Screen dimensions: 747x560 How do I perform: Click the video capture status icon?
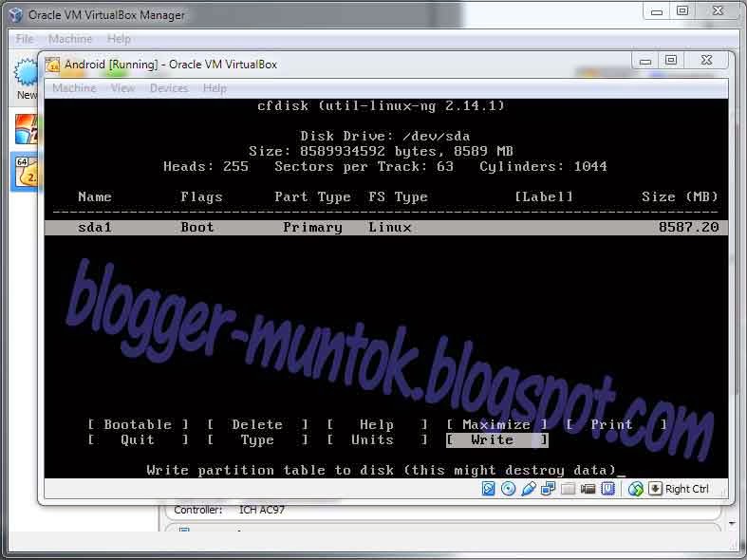[x=588, y=489]
